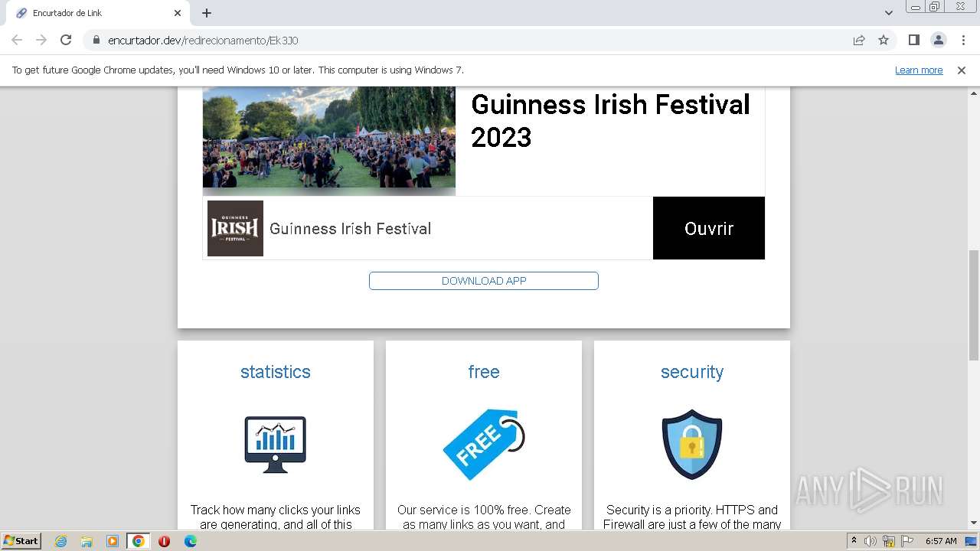Click the DOWNLOAD APP button

484,281
